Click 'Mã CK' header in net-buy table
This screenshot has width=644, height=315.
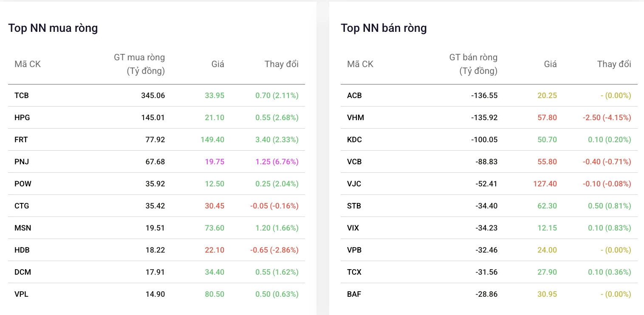28,64
